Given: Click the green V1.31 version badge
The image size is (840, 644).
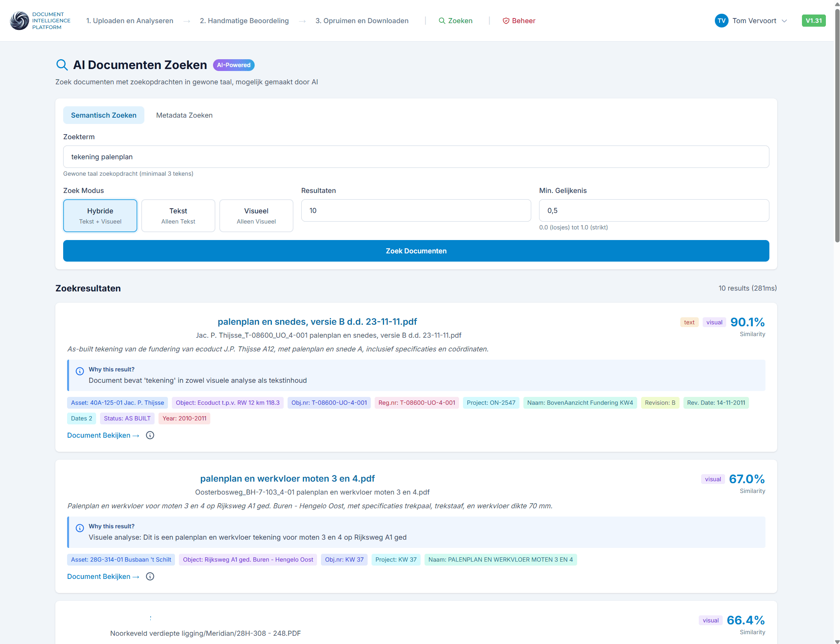Looking at the screenshot, I should pyautogui.click(x=814, y=20).
